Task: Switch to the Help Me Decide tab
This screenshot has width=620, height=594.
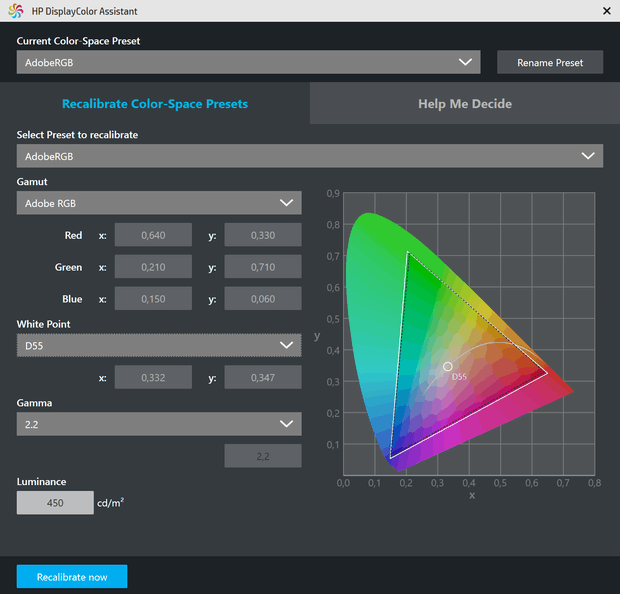Action: 465,104
